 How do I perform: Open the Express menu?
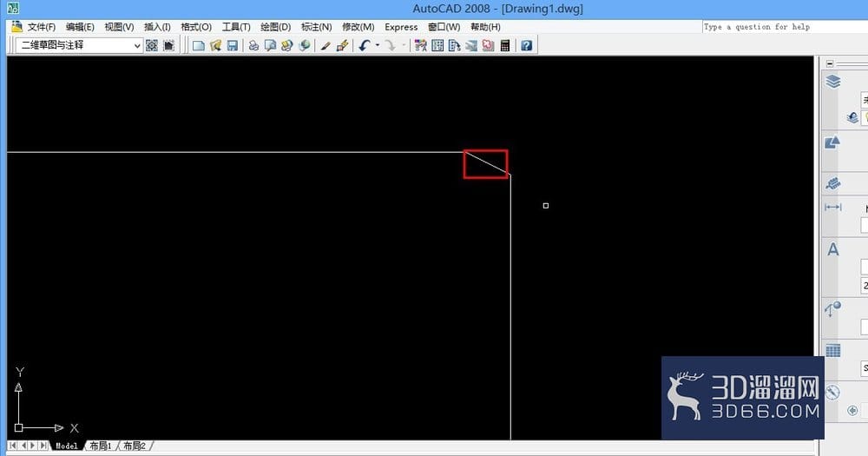(x=401, y=27)
